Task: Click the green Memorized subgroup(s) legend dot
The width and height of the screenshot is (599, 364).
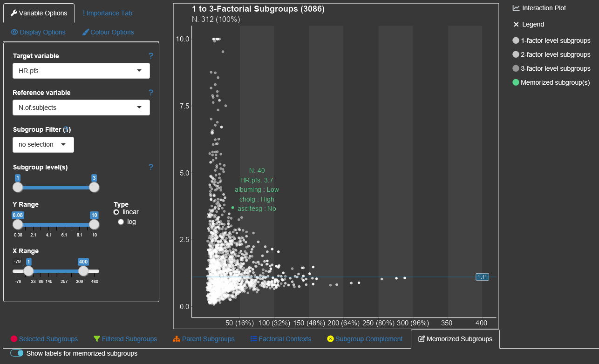Action: pyautogui.click(x=516, y=82)
